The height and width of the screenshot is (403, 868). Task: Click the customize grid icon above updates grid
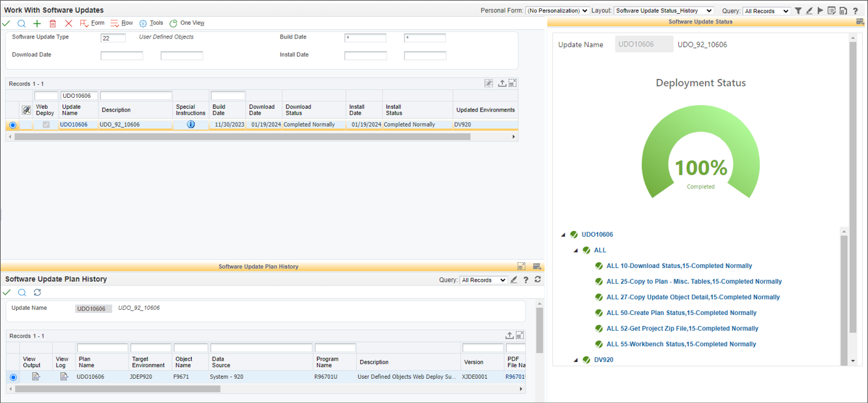(x=488, y=83)
